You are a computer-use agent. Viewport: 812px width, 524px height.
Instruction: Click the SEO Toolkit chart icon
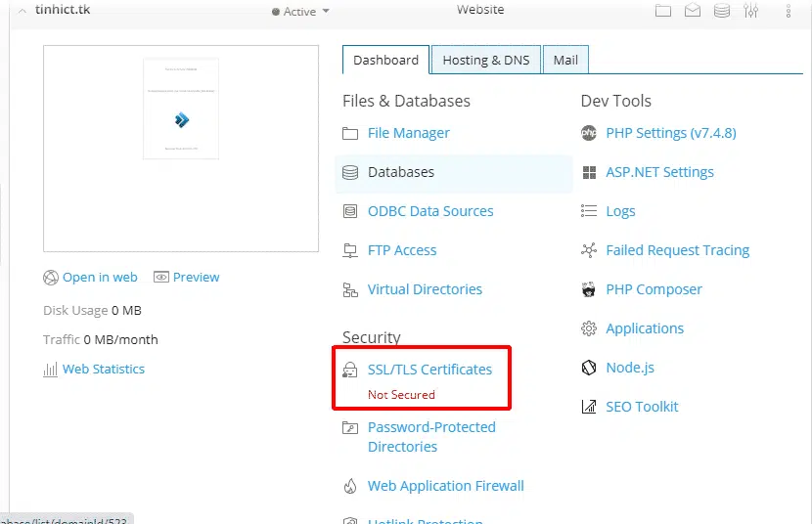589,407
